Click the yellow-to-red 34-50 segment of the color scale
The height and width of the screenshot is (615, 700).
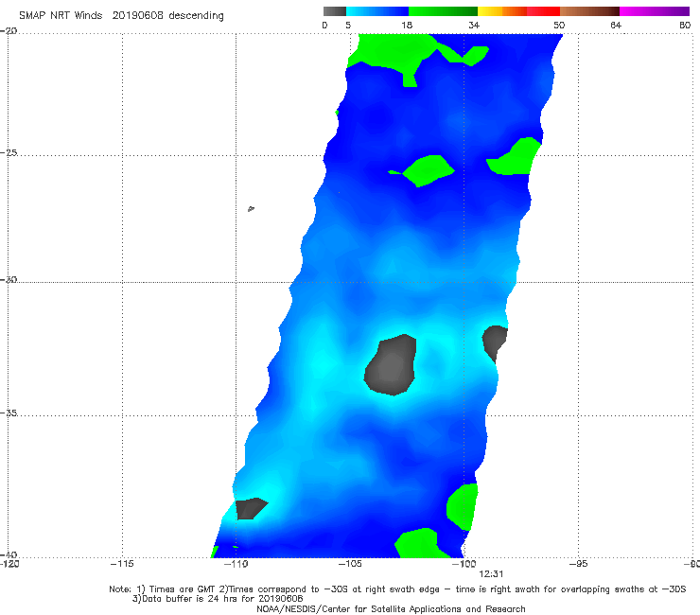[518, 11]
